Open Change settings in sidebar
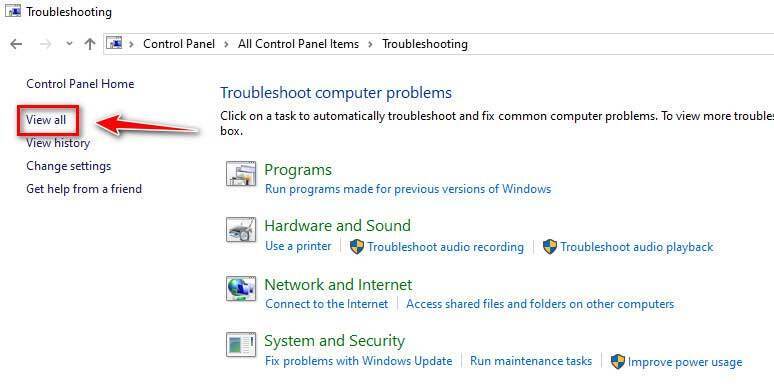 point(69,166)
